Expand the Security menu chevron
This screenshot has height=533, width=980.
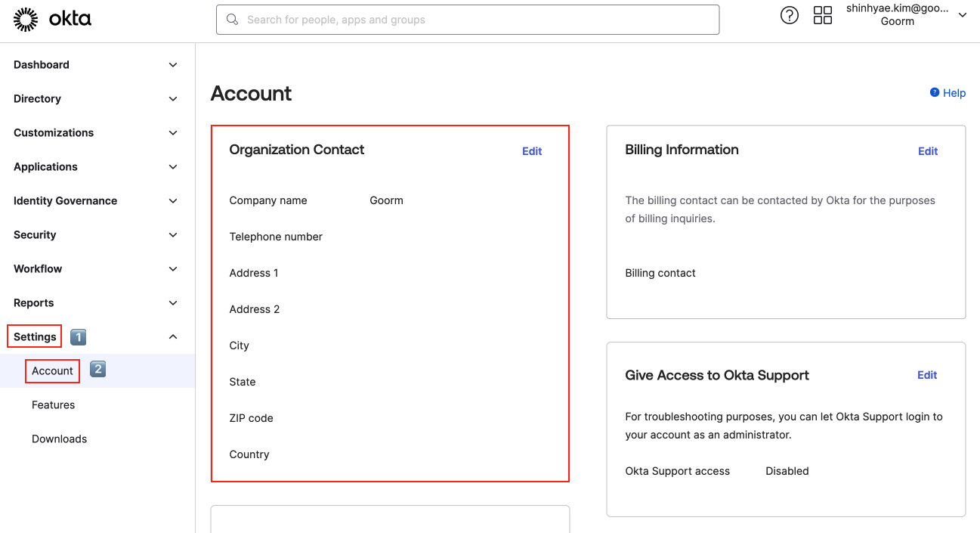pos(173,235)
